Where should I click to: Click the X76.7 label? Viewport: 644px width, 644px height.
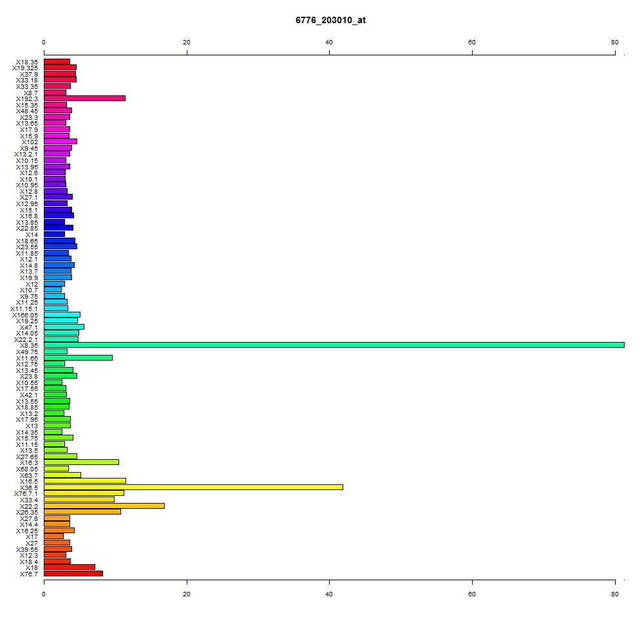click(29, 574)
